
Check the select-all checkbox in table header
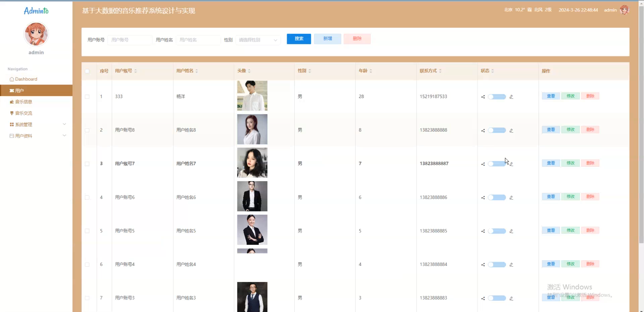87,71
